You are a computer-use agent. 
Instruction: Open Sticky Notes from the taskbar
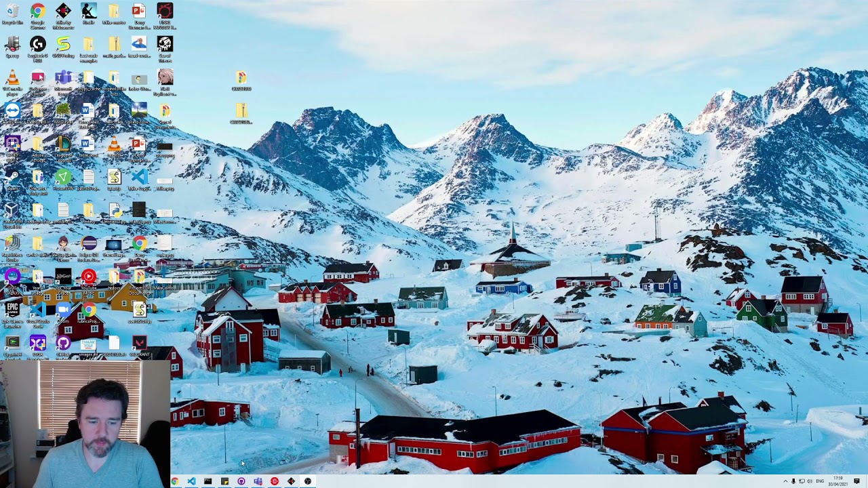[x=224, y=481]
